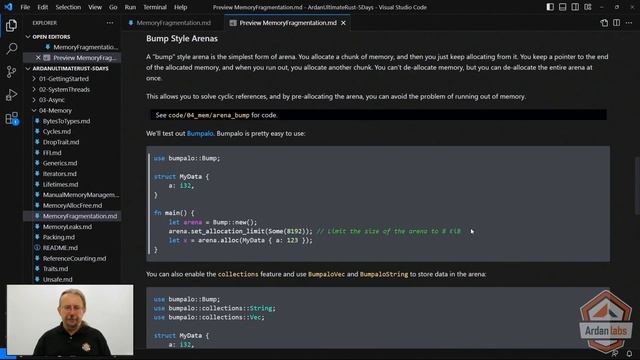Image resolution: width=640 pixels, height=360 pixels.
Task: Open the Run menu
Action: pyautogui.click(x=130, y=7)
